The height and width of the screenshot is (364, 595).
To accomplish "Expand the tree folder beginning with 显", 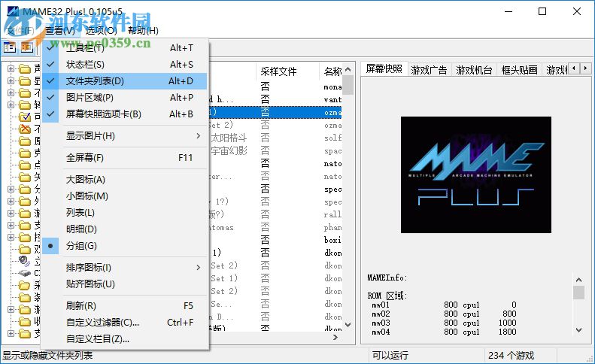I will (x=11, y=80).
